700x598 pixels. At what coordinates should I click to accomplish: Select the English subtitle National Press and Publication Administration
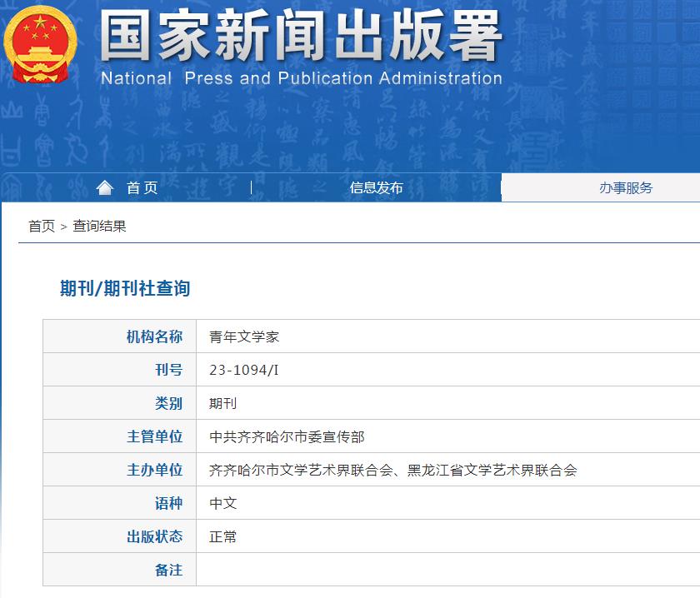tap(300, 79)
